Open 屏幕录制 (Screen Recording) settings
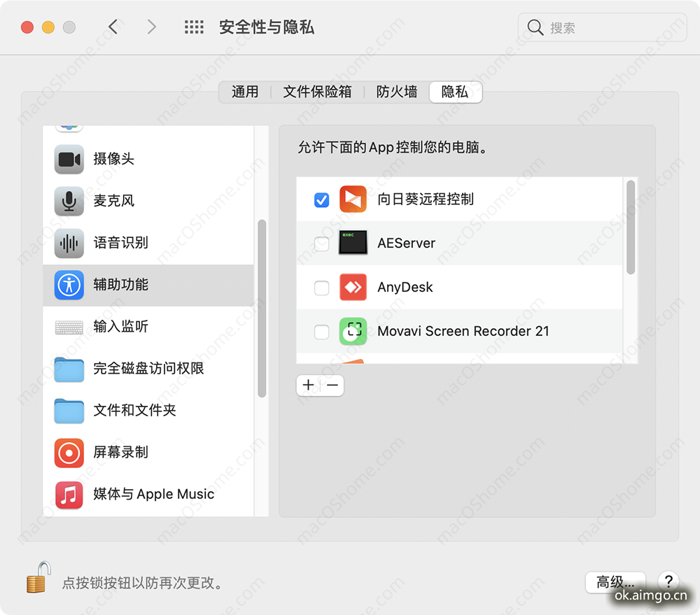 click(69, 453)
